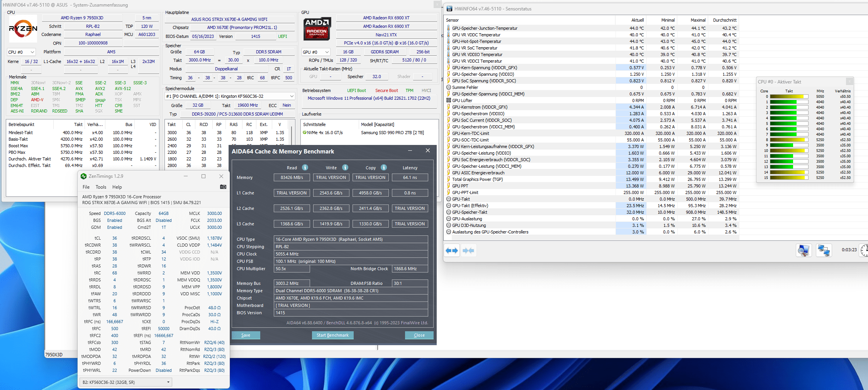
Task: Click the AMD Ryzen 9 7950X3D name field
Action: (x=82, y=18)
